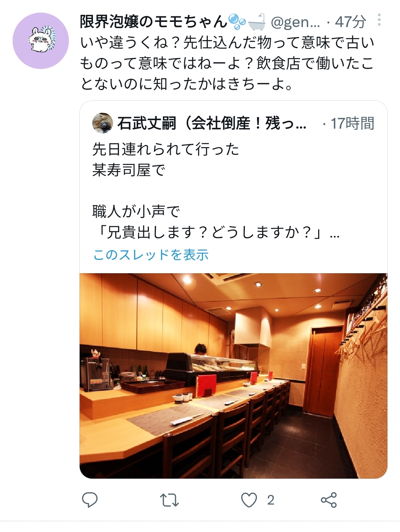Tap the 17時間 quoted tweet timestamp
Screen dimensions: 400x532
pos(352,123)
